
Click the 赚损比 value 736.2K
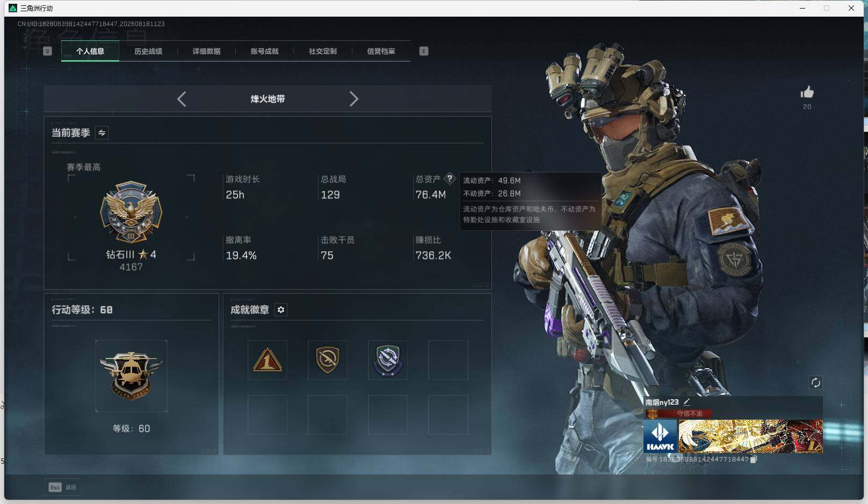point(433,255)
